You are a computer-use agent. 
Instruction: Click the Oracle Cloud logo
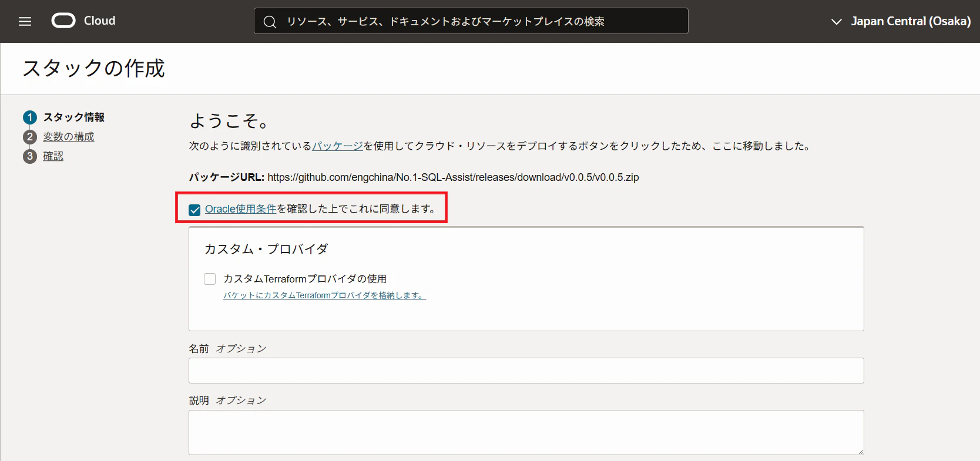click(x=83, y=21)
